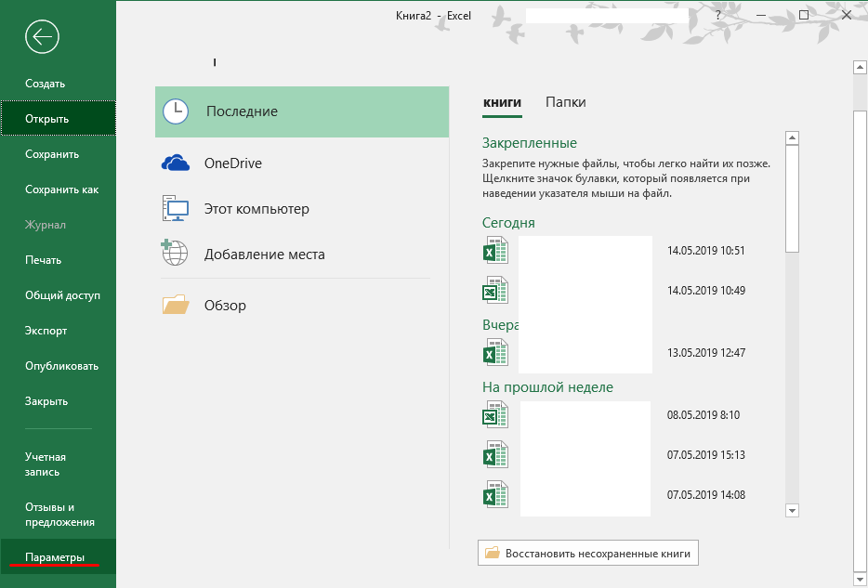This screenshot has width=868, height=588.
Task: Click the back arrow circle icon
Action: [x=43, y=37]
